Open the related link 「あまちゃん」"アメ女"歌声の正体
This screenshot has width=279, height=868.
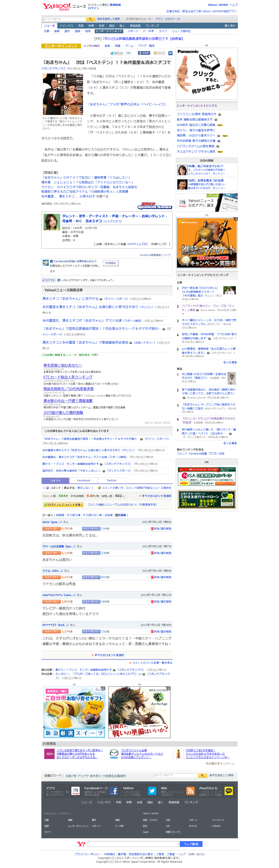(x=127, y=104)
